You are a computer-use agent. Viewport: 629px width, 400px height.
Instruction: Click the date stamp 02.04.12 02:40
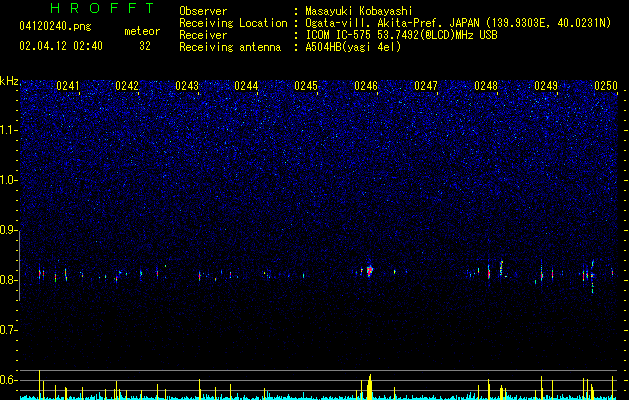click(x=61, y=46)
